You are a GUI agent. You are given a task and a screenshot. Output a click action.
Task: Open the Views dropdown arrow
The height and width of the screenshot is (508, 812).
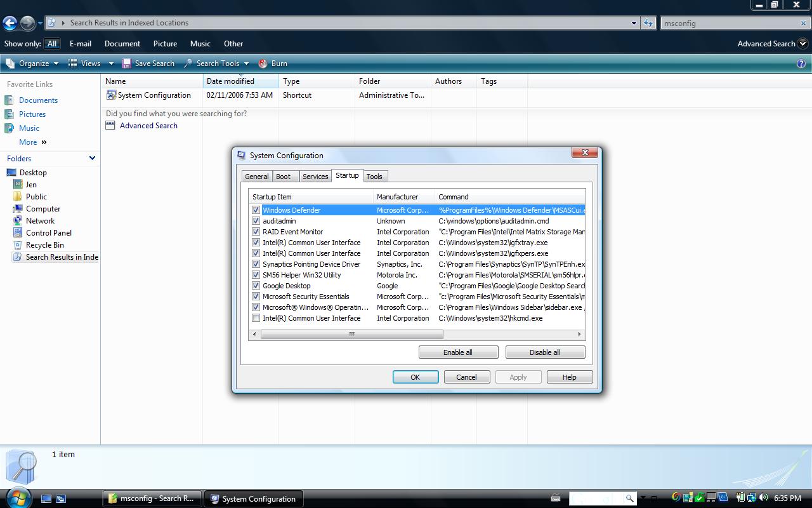(111, 63)
